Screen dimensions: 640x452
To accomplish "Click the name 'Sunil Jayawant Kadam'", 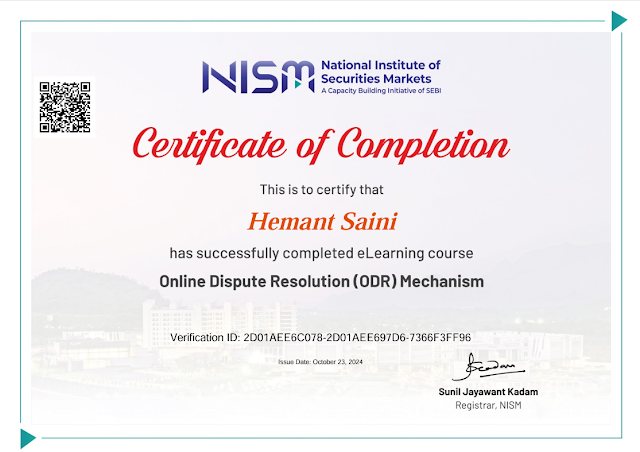I will pyautogui.click(x=488, y=392).
